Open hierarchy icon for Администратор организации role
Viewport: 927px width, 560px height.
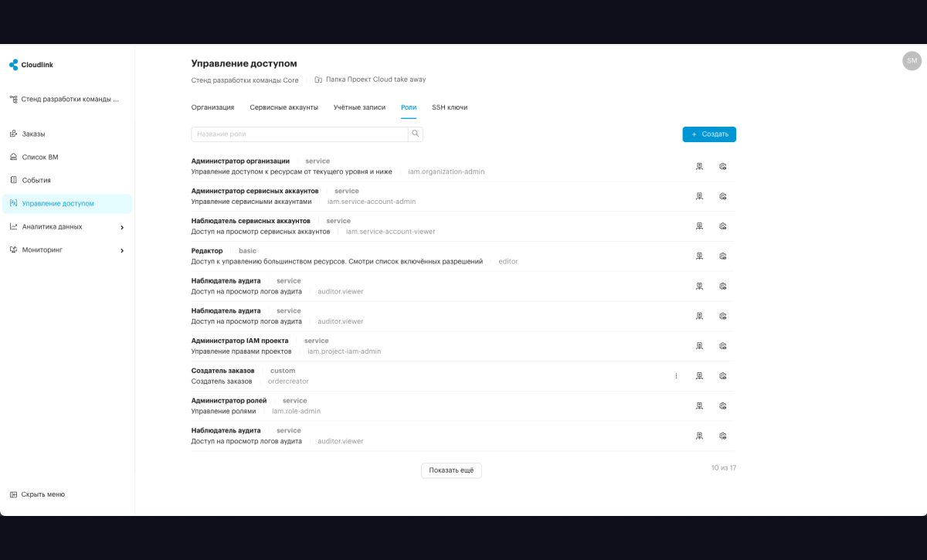coord(699,166)
